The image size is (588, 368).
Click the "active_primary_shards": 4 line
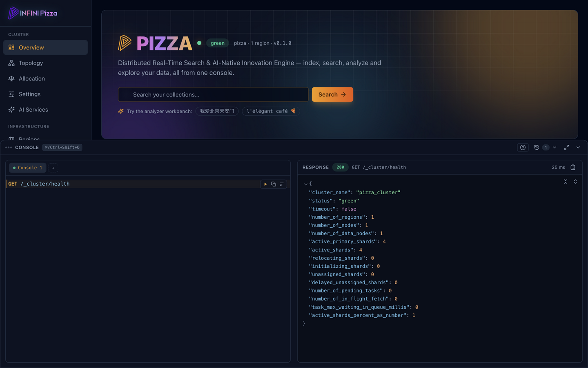click(347, 242)
